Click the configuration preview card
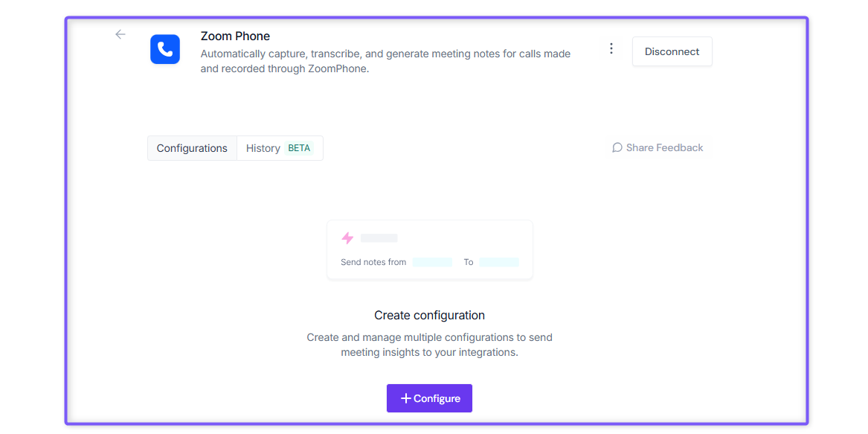Viewport: 868px width, 434px height. (430, 249)
